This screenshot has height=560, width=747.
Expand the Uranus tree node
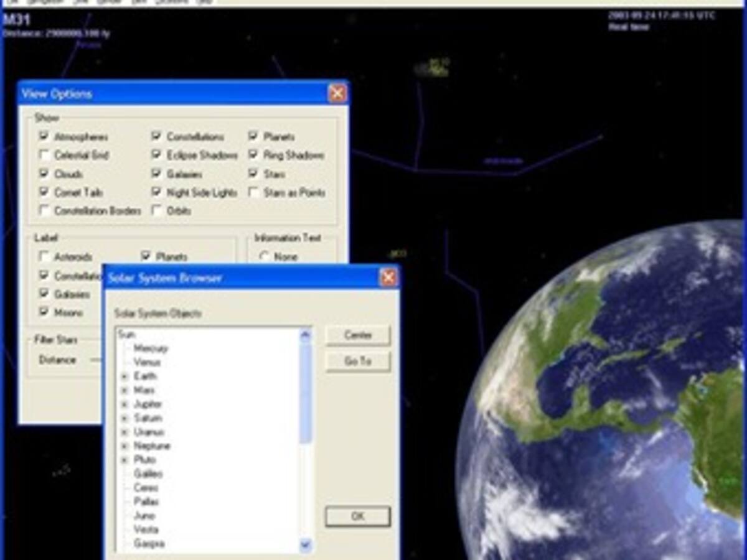click(125, 432)
